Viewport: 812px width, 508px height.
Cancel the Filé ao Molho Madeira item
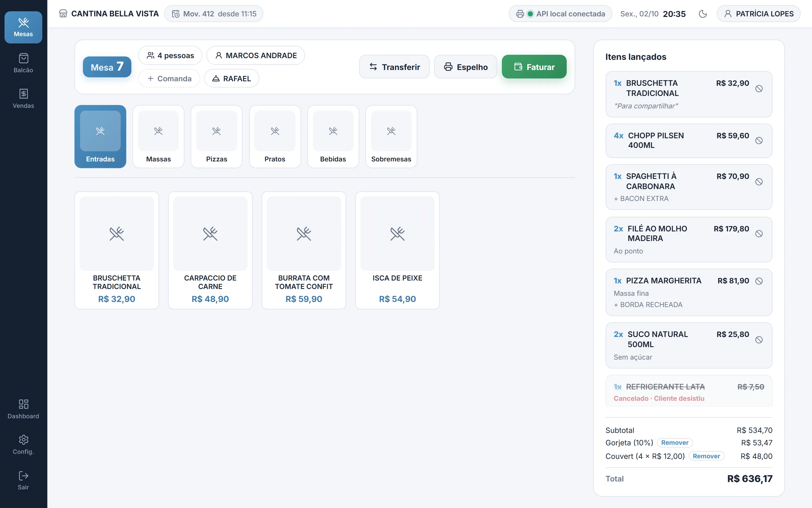click(759, 234)
